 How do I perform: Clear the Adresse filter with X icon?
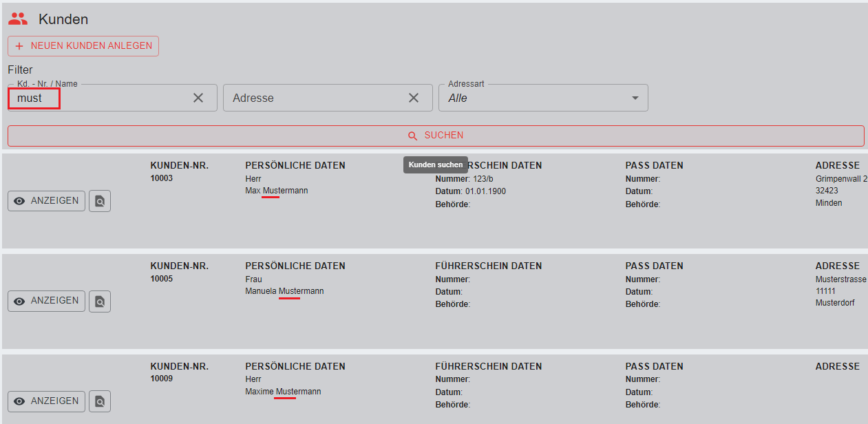[414, 98]
